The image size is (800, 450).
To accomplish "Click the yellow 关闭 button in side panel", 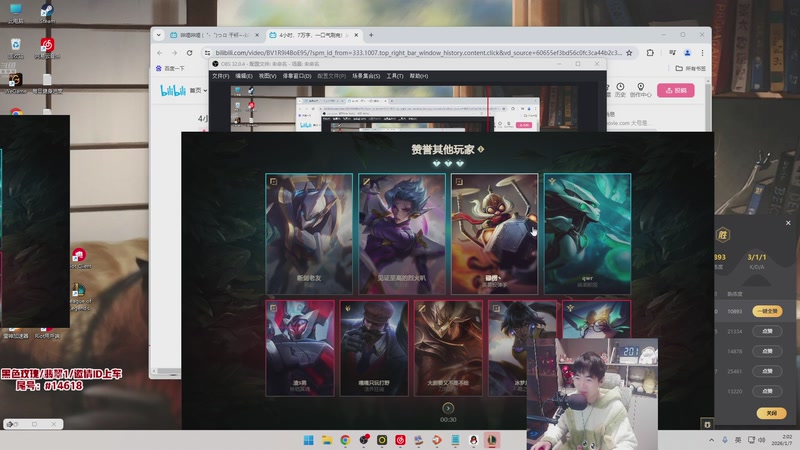I will click(771, 413).
